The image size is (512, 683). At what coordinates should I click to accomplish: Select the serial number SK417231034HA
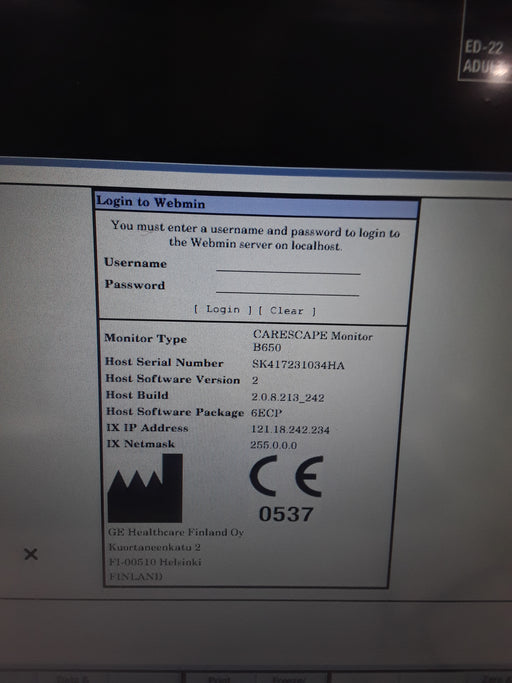click(298, 365)
